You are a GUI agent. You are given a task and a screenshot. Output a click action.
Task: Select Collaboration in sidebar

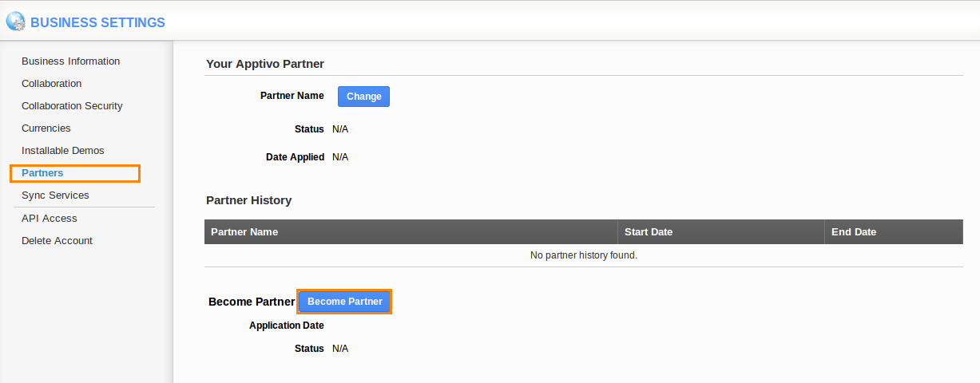tap(51, 84)
